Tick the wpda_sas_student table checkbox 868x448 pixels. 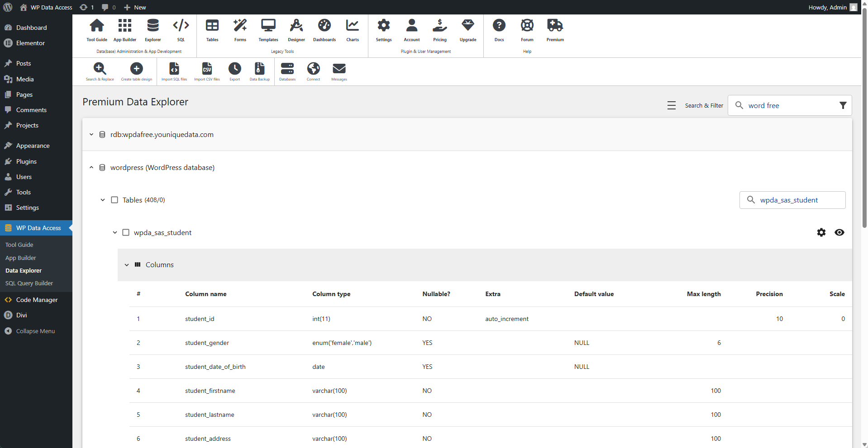[x=126, y=232]
